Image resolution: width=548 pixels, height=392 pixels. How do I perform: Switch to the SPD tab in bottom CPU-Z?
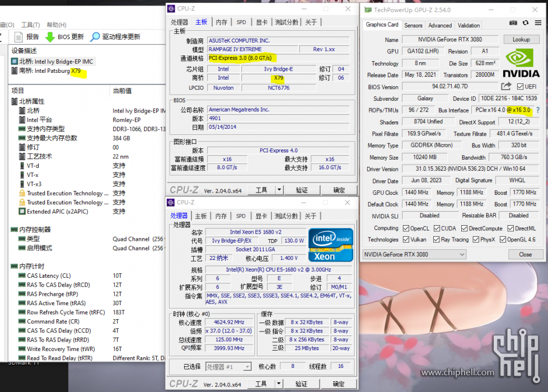point(241,216)
